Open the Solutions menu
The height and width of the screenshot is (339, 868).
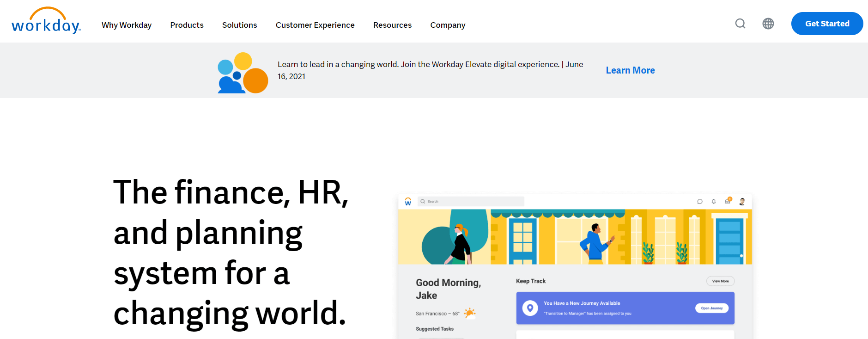[x=240, y=25]
